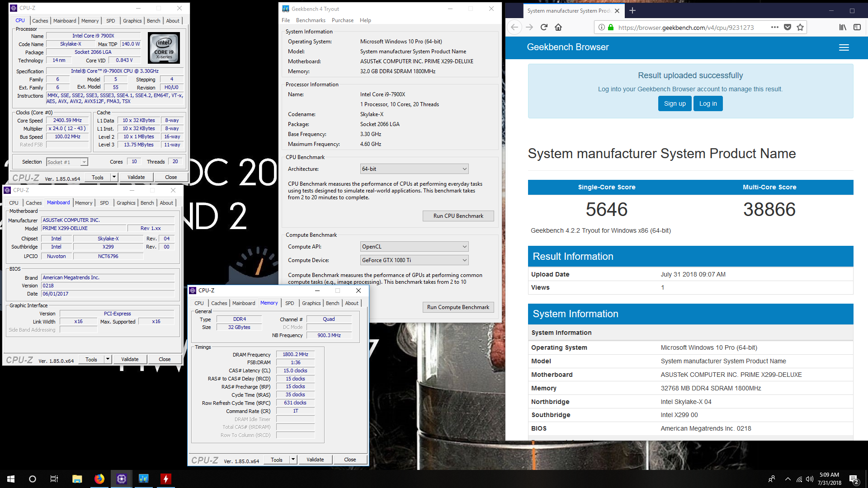868x488 pixels.
Task: Expand Tools arrow in Mainboard CPU-Z window
Action: pyautogui.click(x=108, y=359)
